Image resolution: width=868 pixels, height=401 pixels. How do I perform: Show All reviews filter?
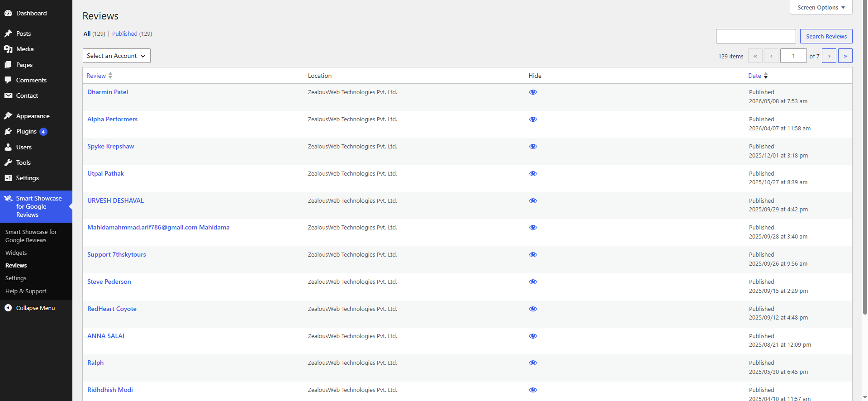[x=87, y=33]
